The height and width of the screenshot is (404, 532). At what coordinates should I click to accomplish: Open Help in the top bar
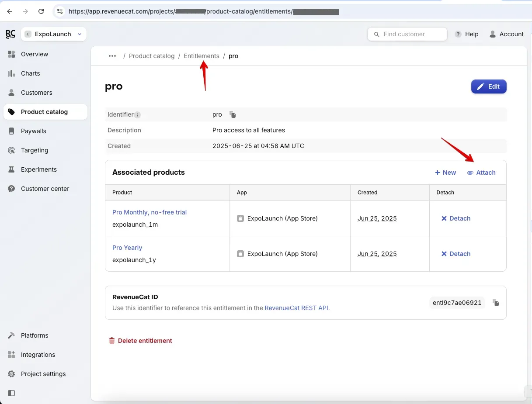tap(466, 34)
